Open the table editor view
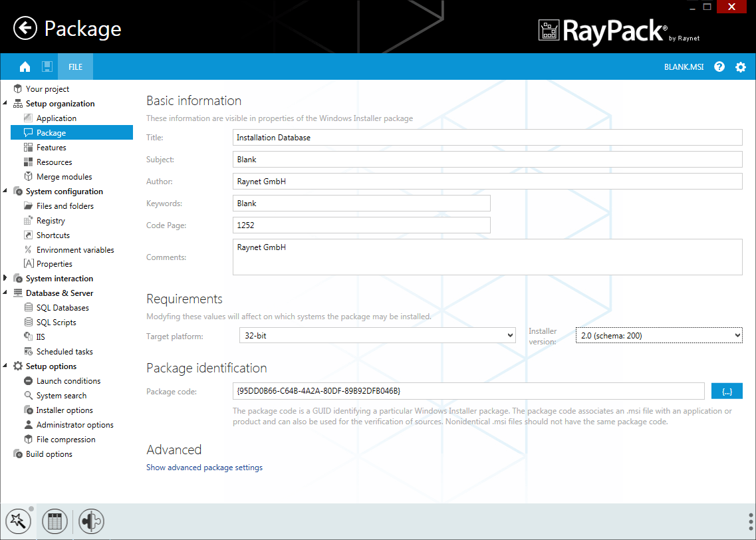Screen dimensions: 756x540 click(54, 521)
